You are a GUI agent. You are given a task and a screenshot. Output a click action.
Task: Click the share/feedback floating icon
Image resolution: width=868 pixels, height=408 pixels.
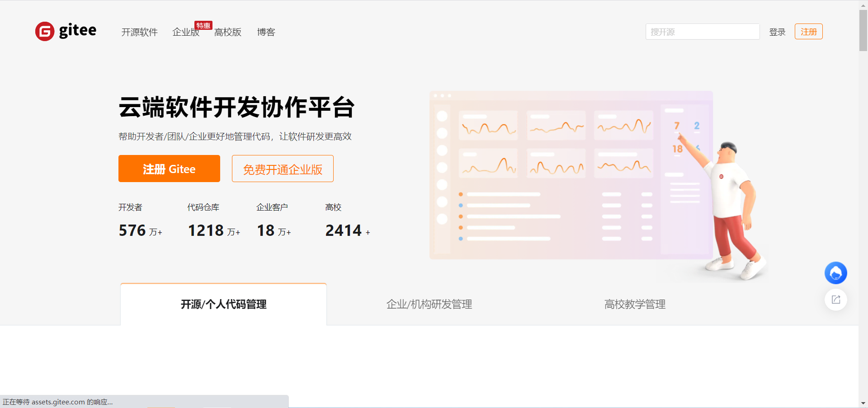pos(835,300)
